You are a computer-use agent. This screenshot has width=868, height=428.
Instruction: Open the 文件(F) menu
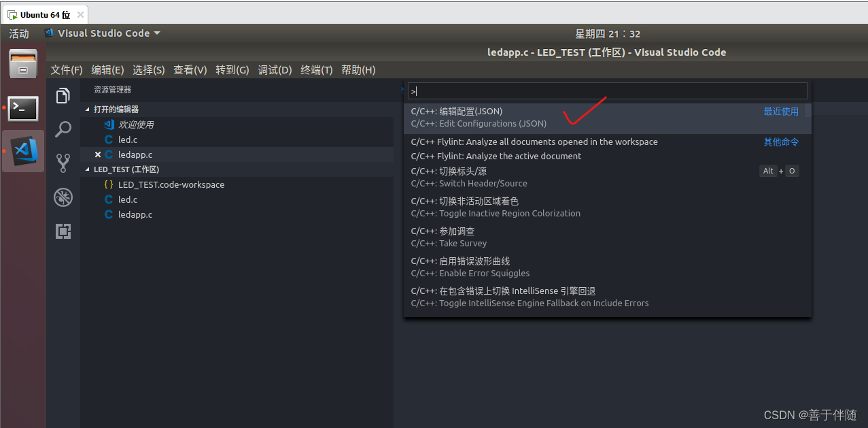click(x=67, y=70)
